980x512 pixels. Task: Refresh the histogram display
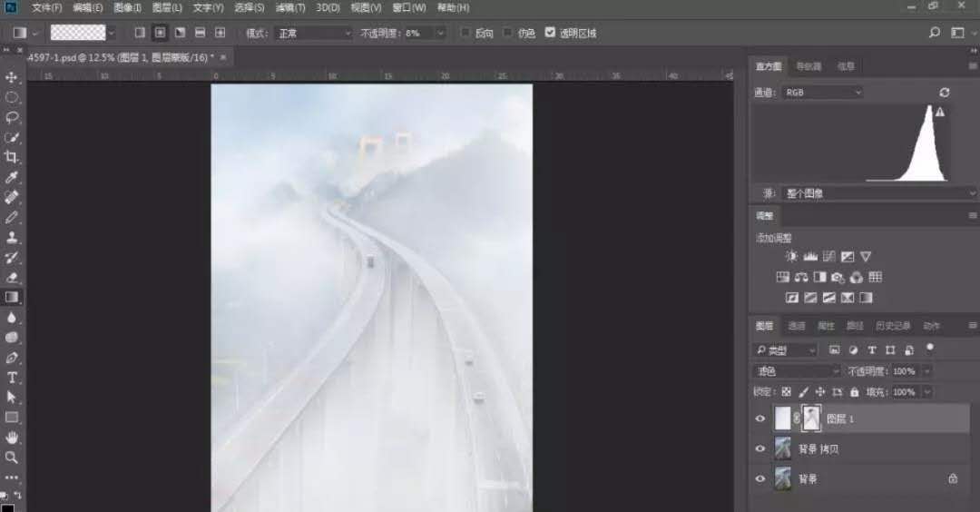pos(945,93)
